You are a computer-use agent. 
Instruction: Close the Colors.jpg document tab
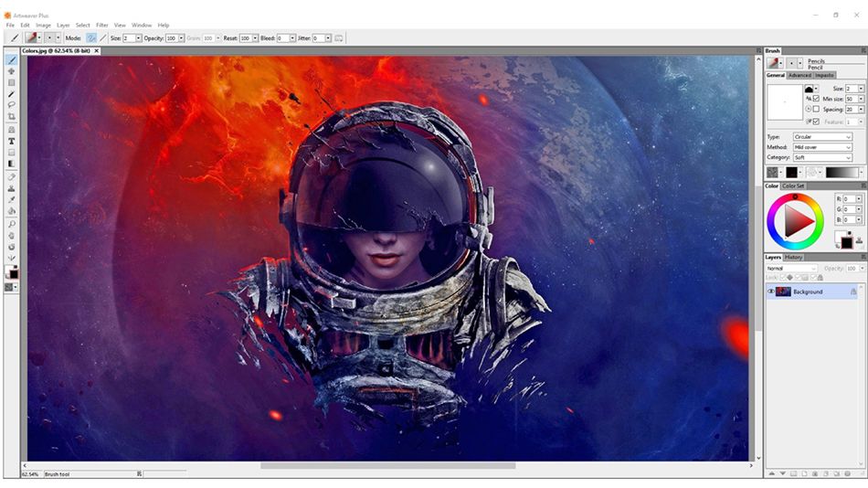96,51
